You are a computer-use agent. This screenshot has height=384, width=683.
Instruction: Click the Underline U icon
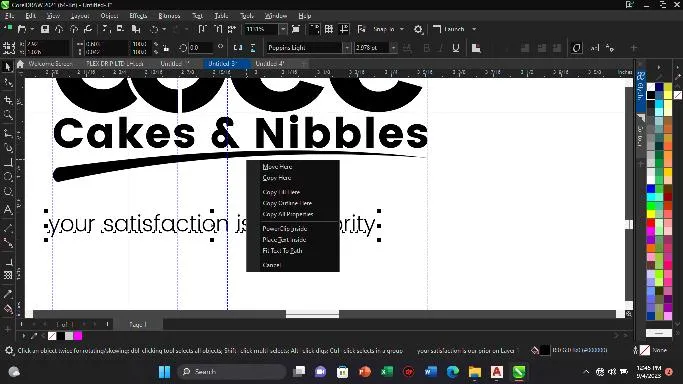456,48
